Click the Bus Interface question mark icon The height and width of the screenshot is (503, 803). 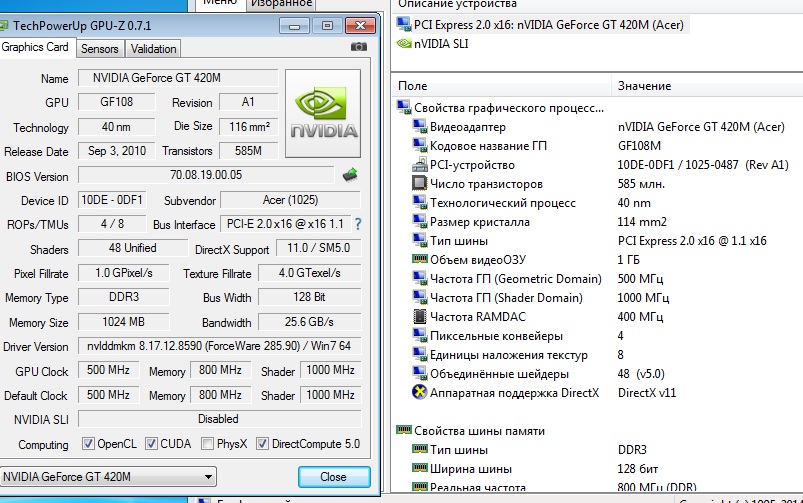357,224
